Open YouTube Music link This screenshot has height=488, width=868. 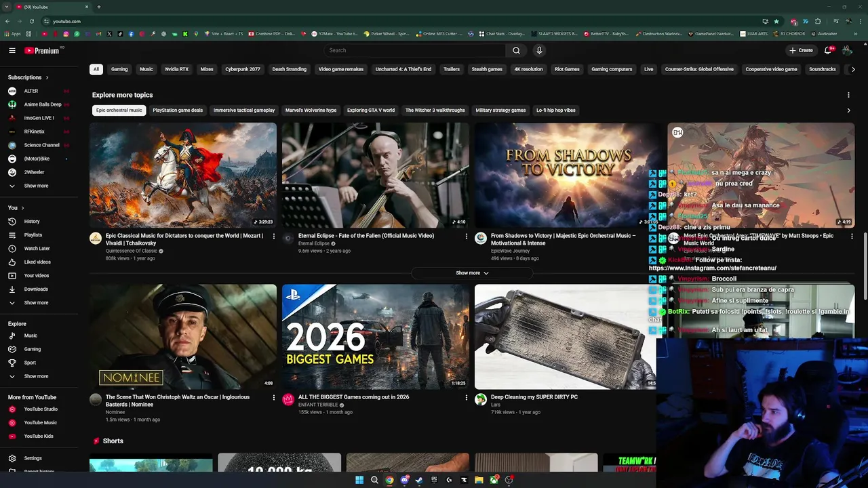click(40, 423)
